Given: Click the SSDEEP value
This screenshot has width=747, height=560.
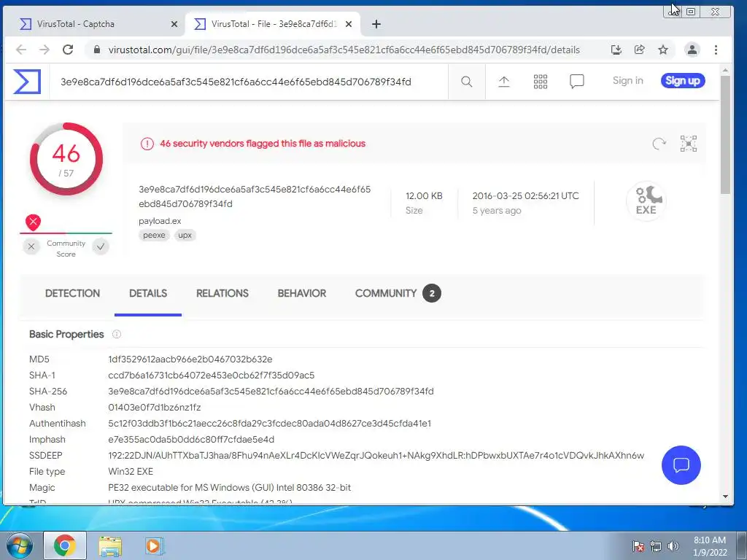Looking at the screenshot, I should [x=376, y=456].
